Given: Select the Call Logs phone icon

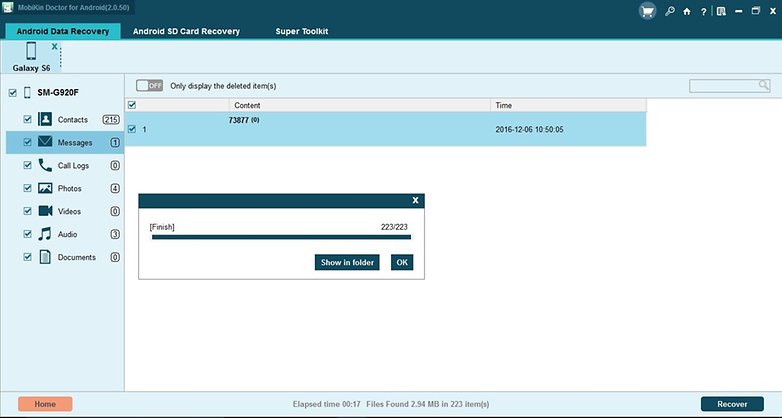Looking at the screenshot, I should [x=46, y=165].
